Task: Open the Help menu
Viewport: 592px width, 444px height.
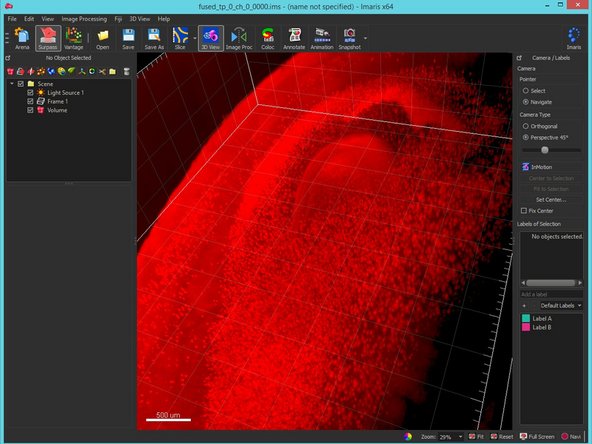Action: point(164,19)
